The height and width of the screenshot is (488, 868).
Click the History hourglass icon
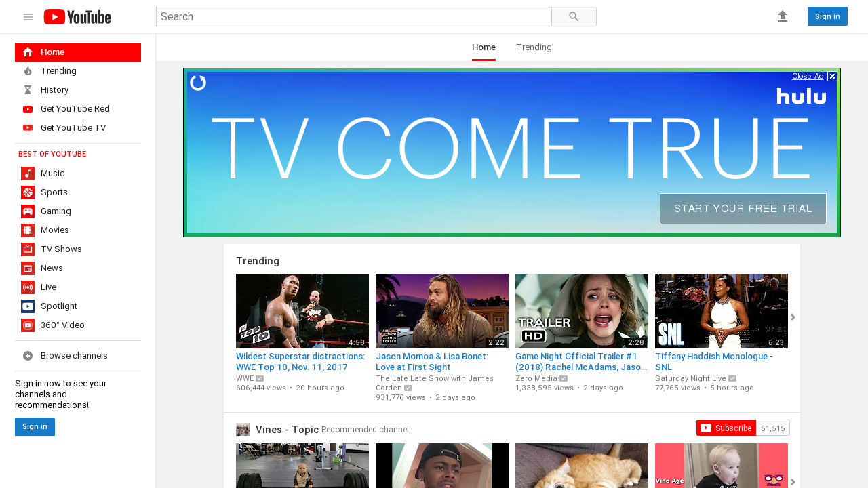(28, 90)
